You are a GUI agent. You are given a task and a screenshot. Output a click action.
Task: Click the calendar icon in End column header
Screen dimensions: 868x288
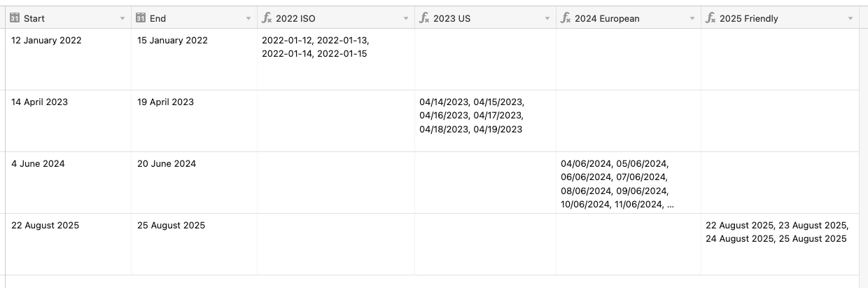coord(141,18)
